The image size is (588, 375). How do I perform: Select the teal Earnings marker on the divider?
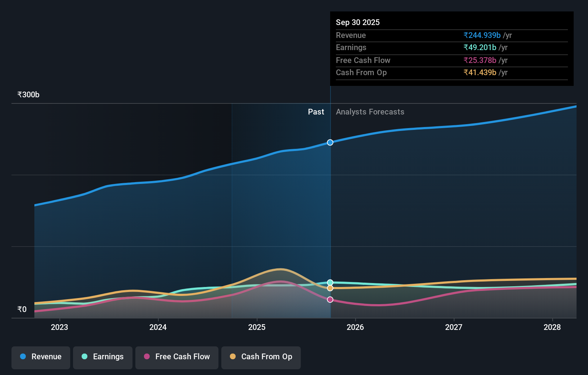pos(330,282)
